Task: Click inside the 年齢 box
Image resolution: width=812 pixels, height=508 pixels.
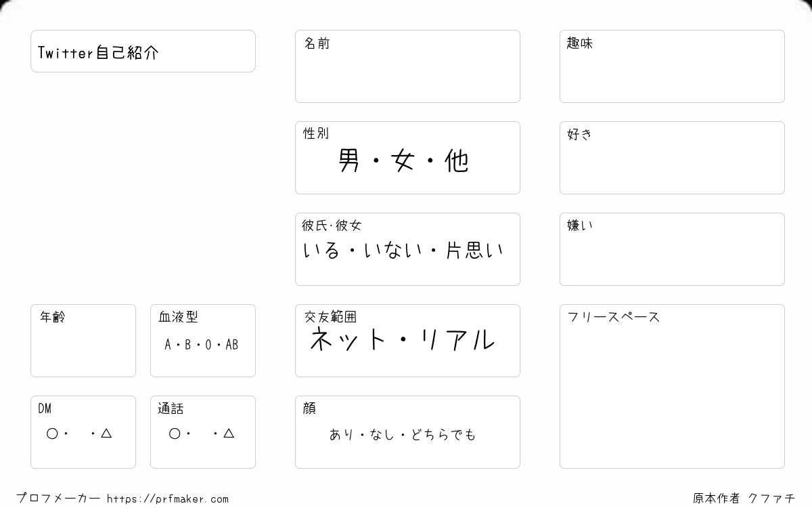Action: coord(83,341)
